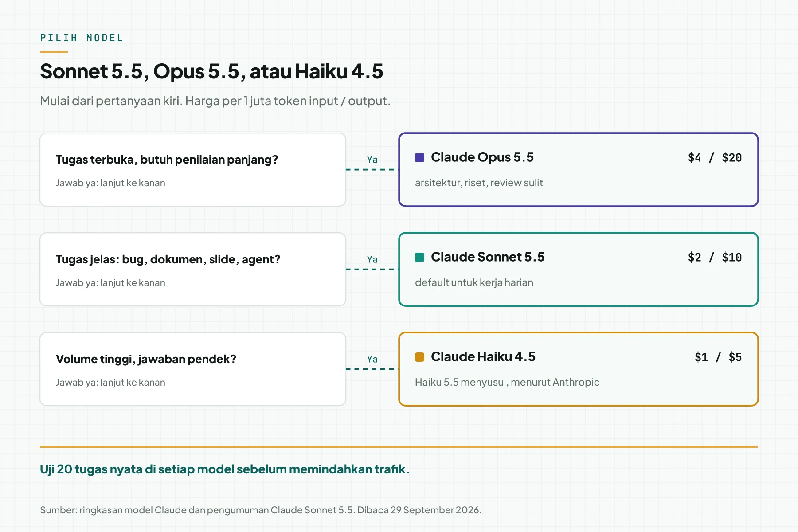Select the 'Tugas jelas: bug, dokumen, slide, agent?' question

168,259
